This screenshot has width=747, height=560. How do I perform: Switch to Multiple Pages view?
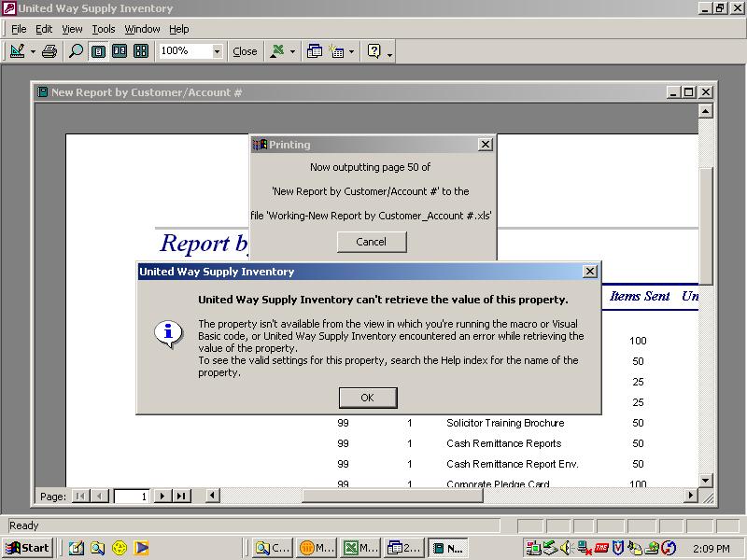click(141, 51)
